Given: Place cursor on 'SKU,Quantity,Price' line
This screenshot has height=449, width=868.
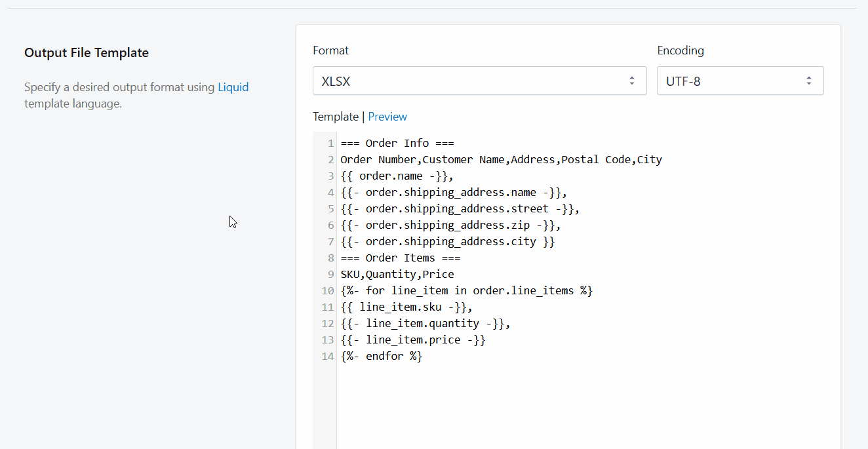Looking at the screenshot, I should point(397,275).
